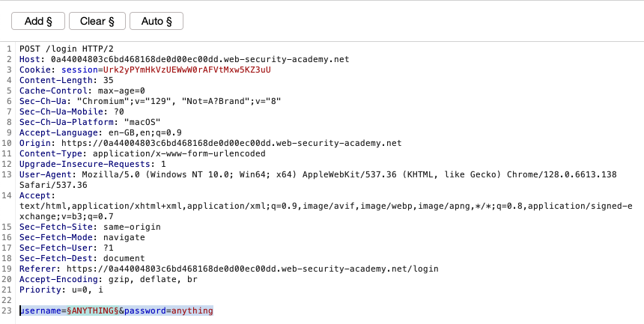
Task: Click the Cache-Control max-age=0 value
Action: (121, 91)
